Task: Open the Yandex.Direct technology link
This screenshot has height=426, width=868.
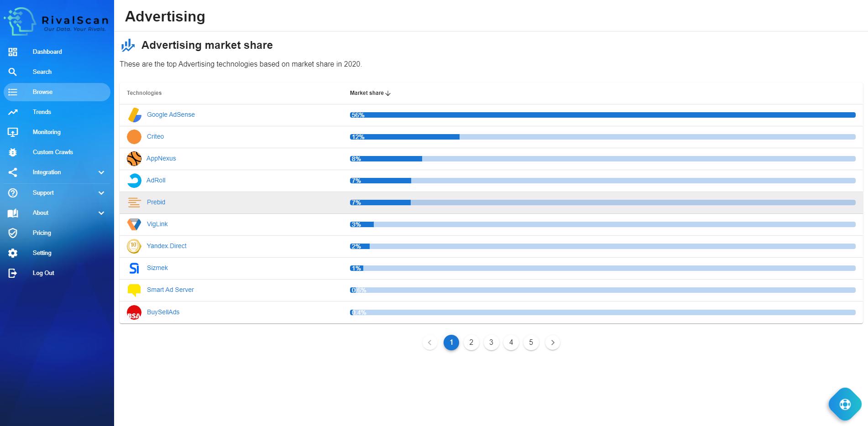Action: click(167, 246)
